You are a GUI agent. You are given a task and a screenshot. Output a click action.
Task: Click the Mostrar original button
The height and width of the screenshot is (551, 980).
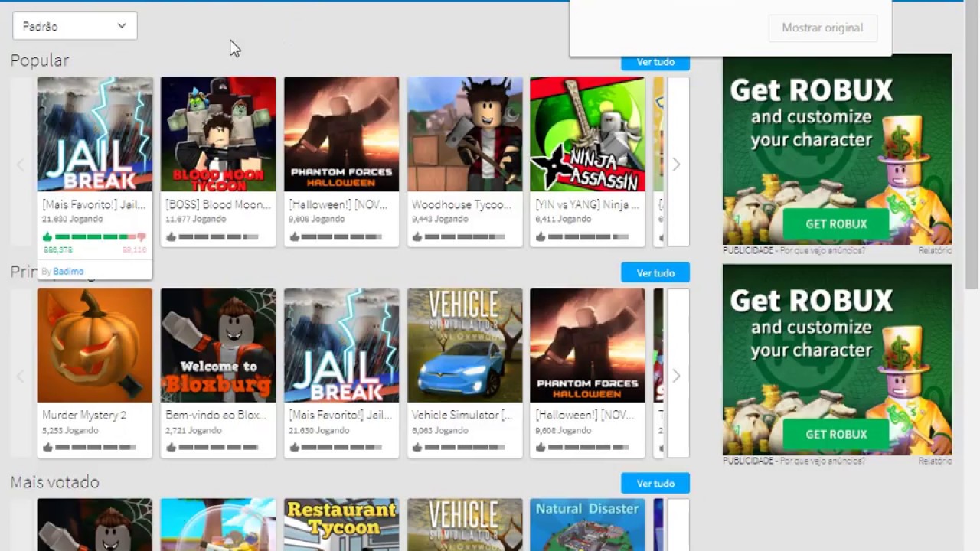click(x=822, y=28)
